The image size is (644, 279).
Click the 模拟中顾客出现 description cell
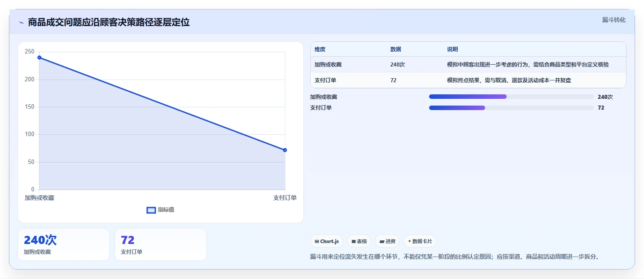[x=528, y=65]
